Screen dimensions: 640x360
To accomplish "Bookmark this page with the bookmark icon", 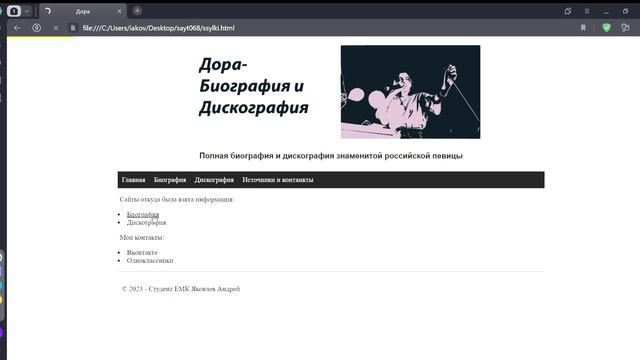I will 583,28.
